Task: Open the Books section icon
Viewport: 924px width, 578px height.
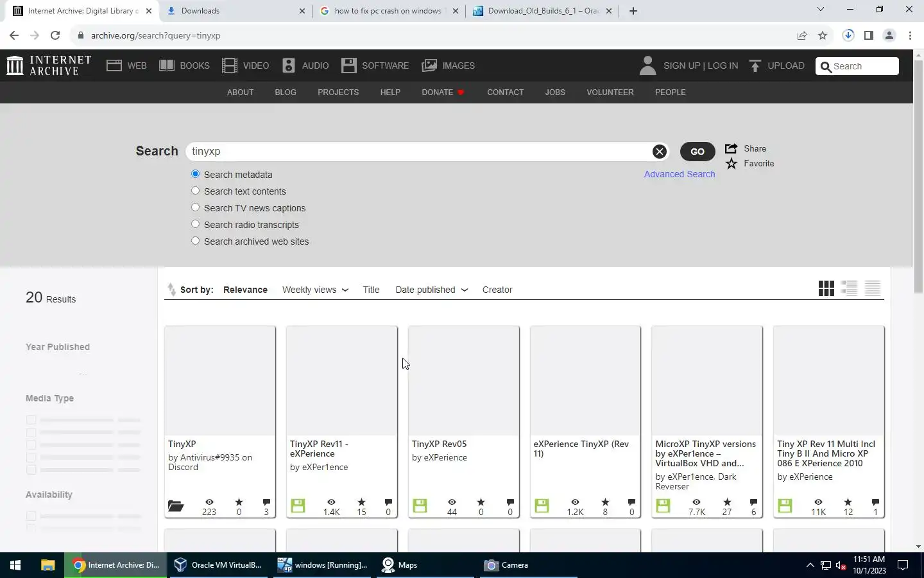Action: 167,66
